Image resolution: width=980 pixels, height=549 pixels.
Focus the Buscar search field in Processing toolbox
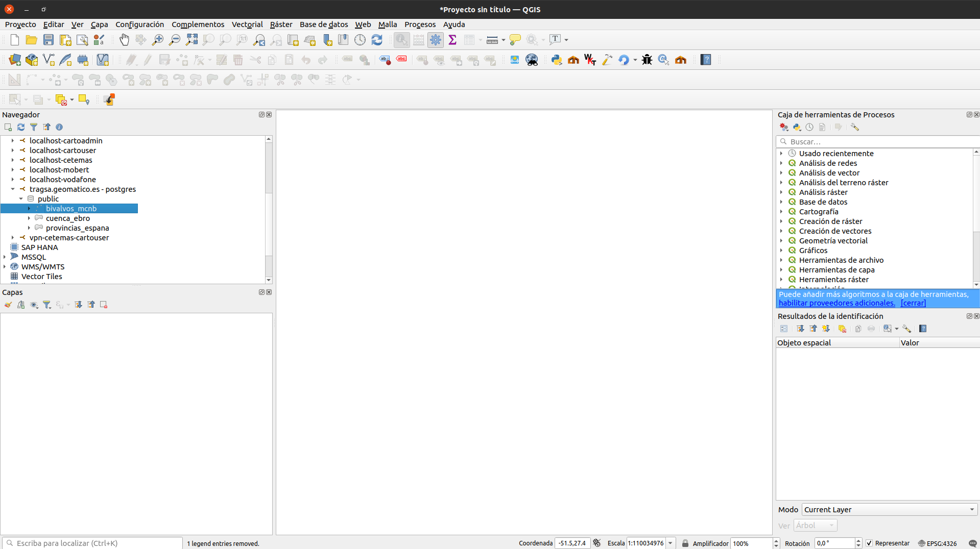(x=878, y=141)
